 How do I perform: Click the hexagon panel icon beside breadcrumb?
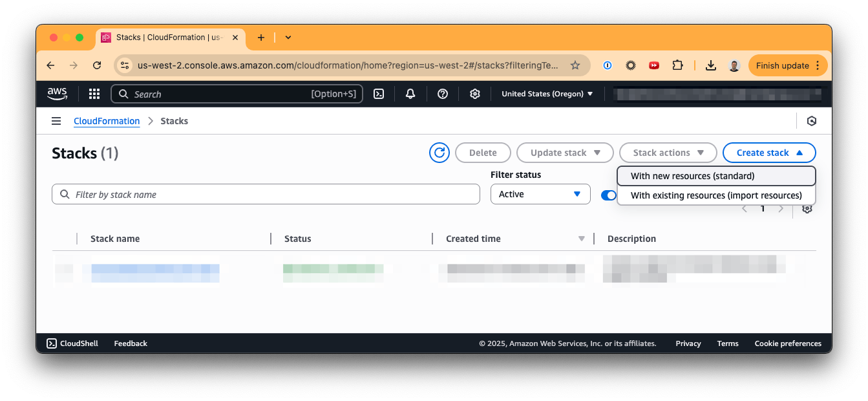[x=812, y=121]
